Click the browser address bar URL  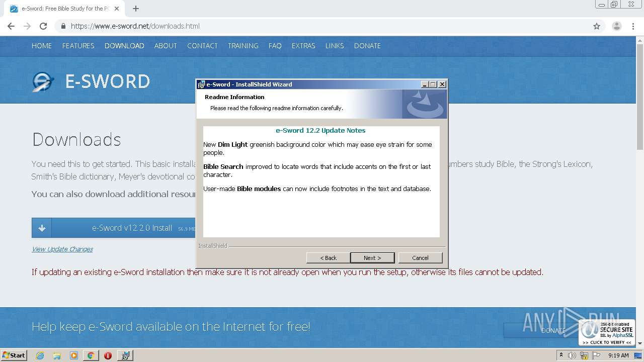point(135,26)
